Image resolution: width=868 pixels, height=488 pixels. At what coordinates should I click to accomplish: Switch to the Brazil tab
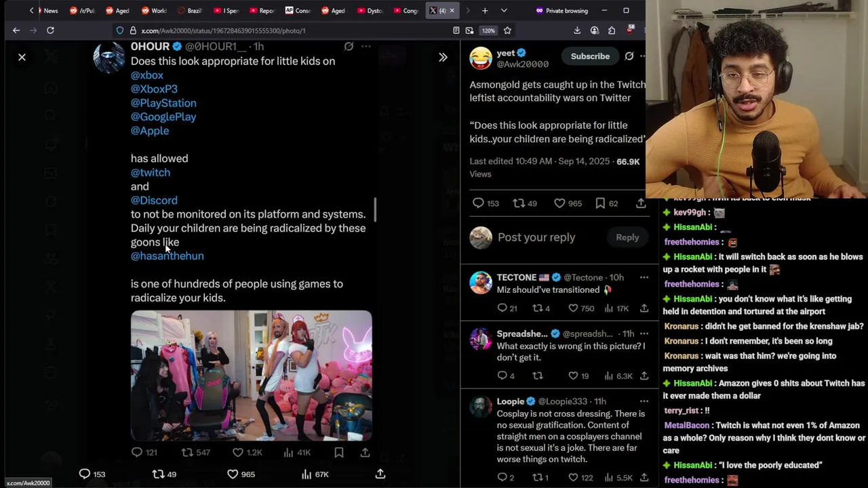point(191,11)
